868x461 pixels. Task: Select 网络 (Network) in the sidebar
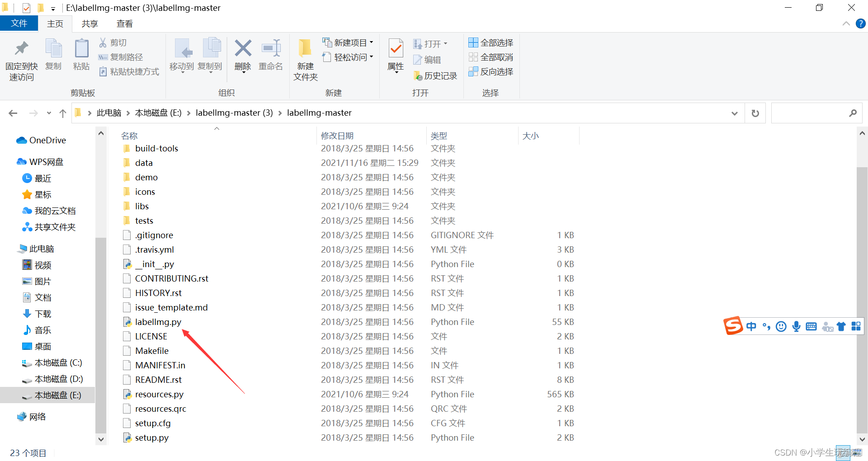coord(38,417)
